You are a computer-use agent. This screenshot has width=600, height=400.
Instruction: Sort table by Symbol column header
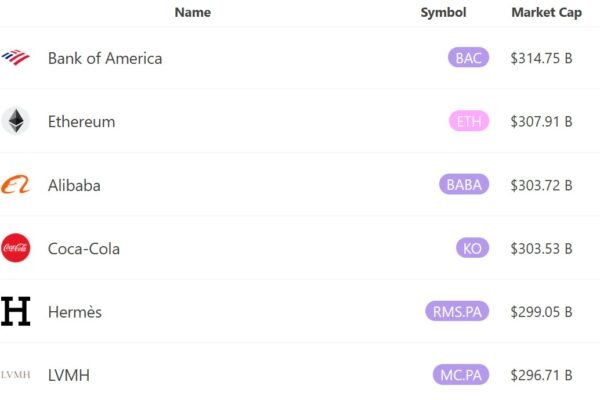[x=443, y=12]
